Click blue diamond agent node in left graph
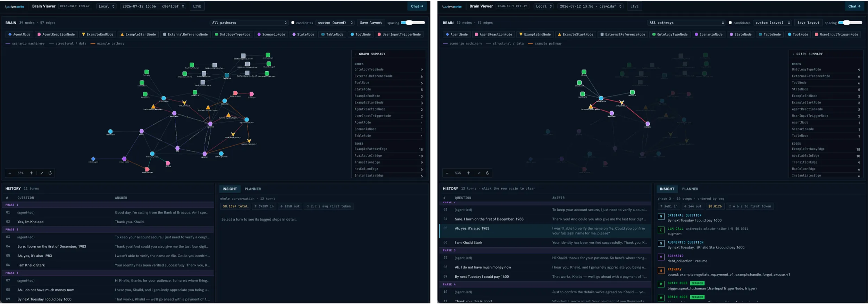This screenshot has height=304, width=868. [x=93, y=159]
